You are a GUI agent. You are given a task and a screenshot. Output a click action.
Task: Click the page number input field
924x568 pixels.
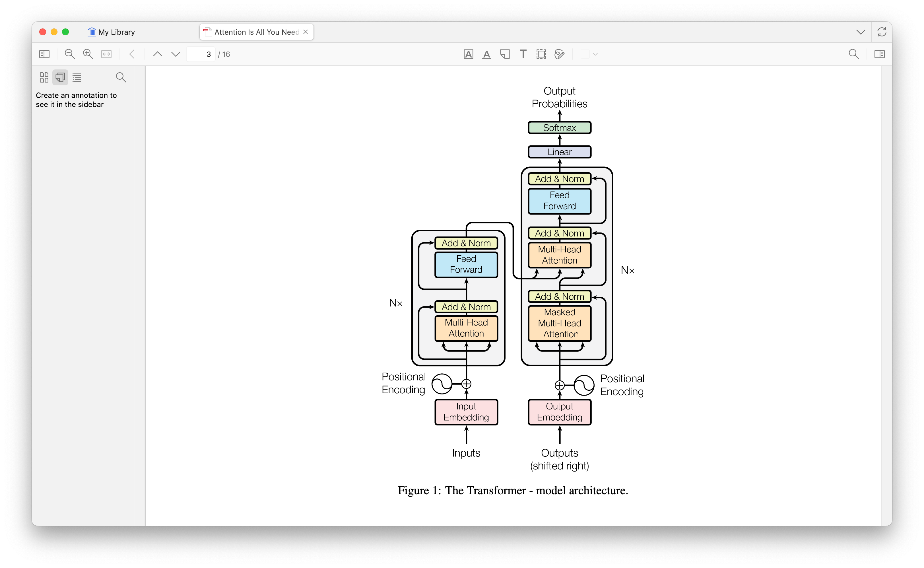click(201, 54)
